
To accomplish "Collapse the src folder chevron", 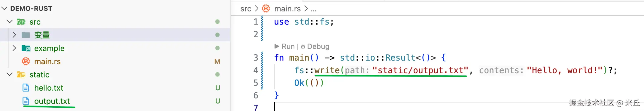I will point(10,22).
